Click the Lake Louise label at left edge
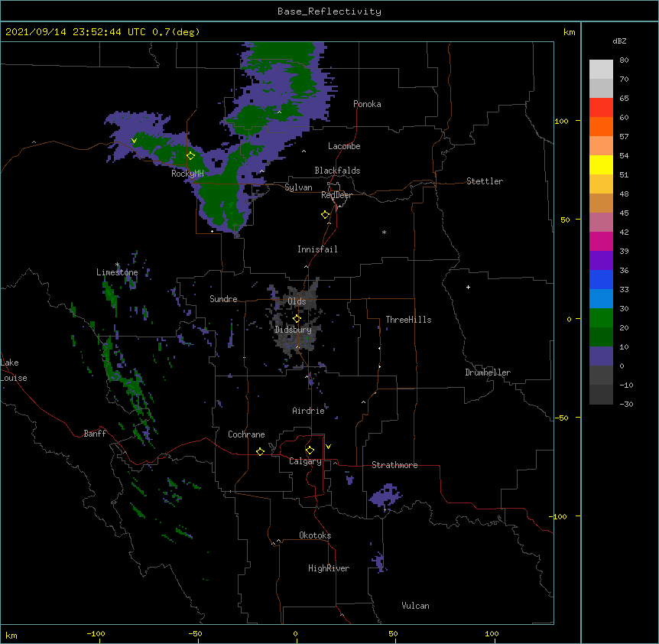659x644 pixels. coord(14,370)
